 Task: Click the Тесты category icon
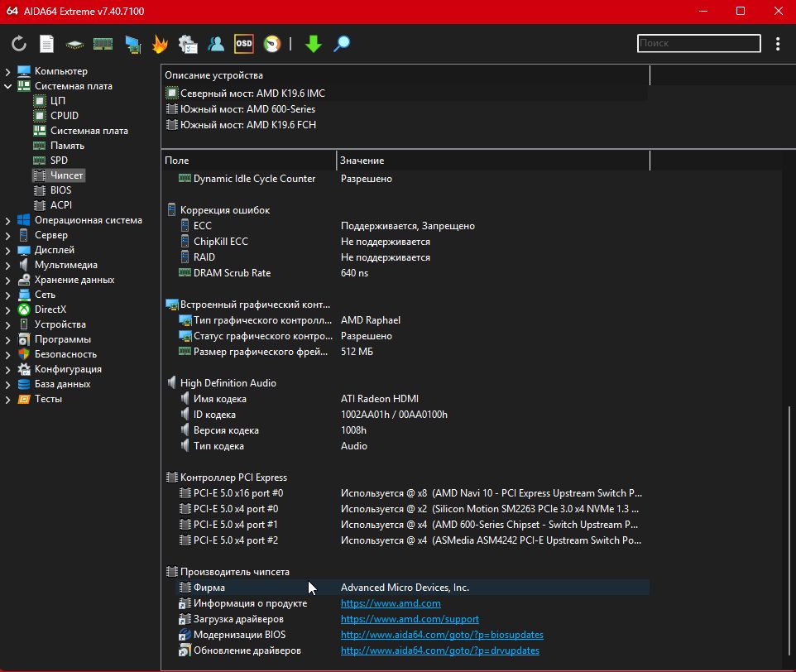click(x=24, y=399)
